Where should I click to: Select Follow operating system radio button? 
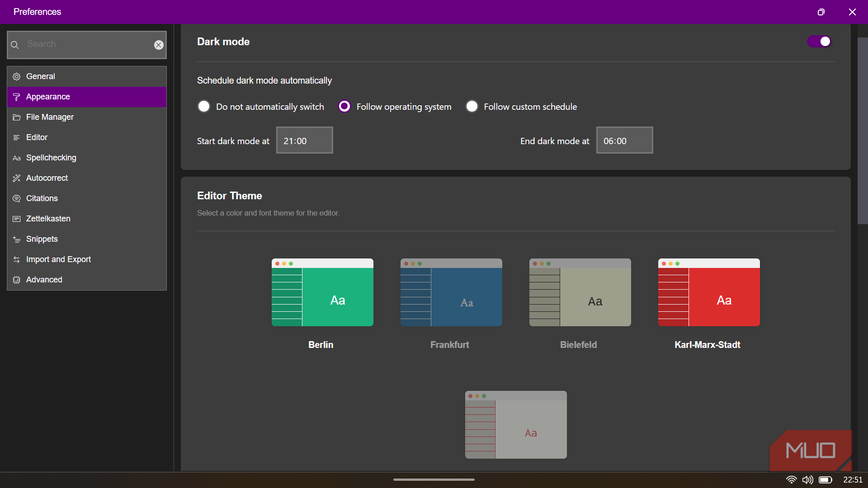[344, 106]
